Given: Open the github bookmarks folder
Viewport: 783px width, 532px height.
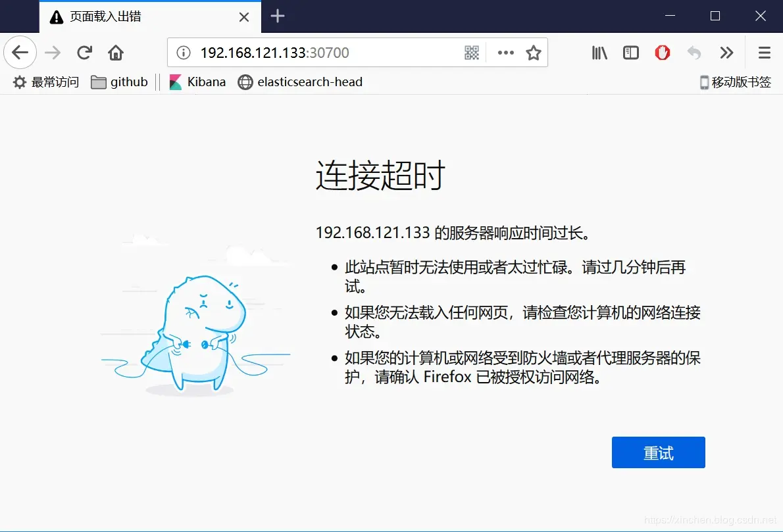Looking at the screenshot, I should 119,82.
